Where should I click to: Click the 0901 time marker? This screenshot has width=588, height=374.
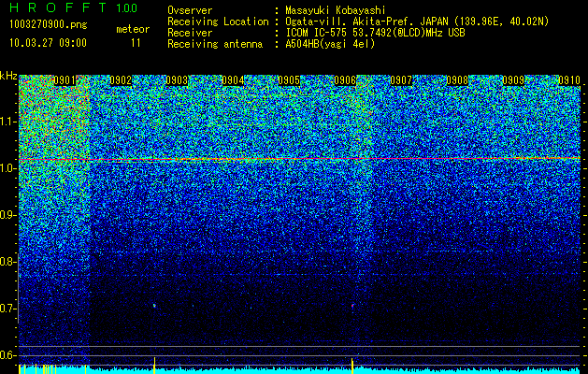(65, 80)
